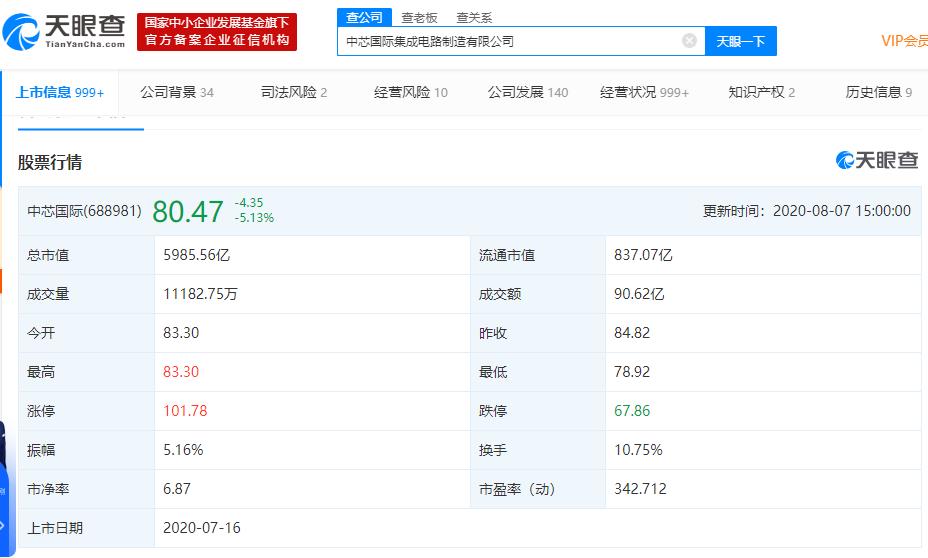Image resolution: width=928 pixels, height=558 pixels.
Task: Click the price change -4.35
Action: coord(249,202)
